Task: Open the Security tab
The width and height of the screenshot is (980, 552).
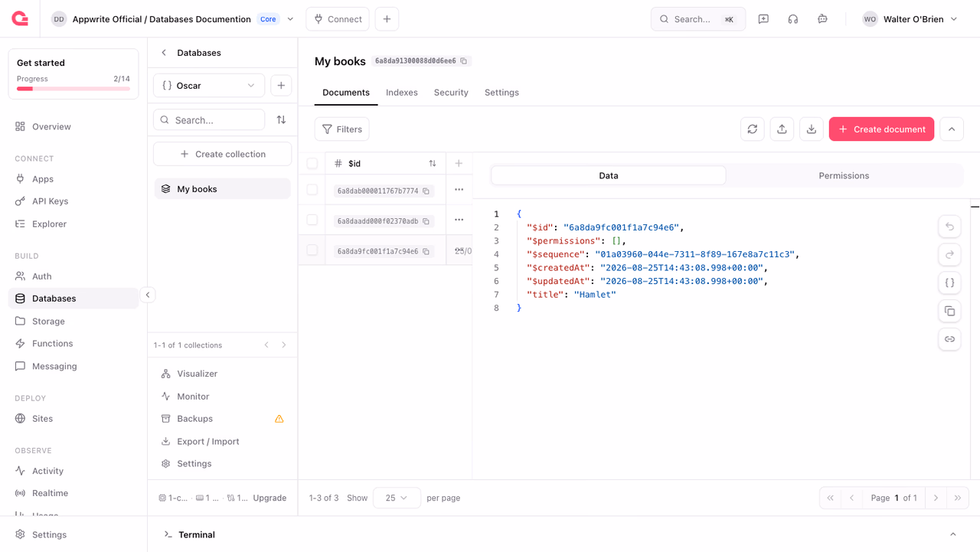Action: click(x=451, y=93)
